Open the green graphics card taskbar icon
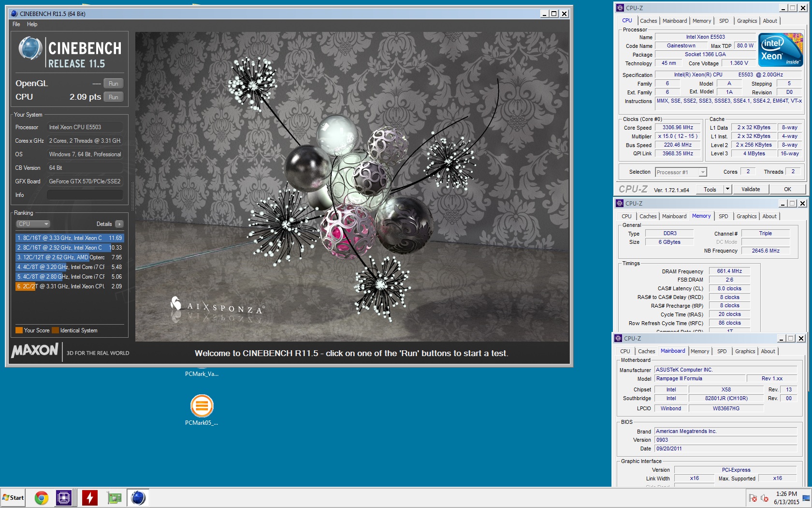Viewport: 812px width, 508px height. tap(114, 497)
